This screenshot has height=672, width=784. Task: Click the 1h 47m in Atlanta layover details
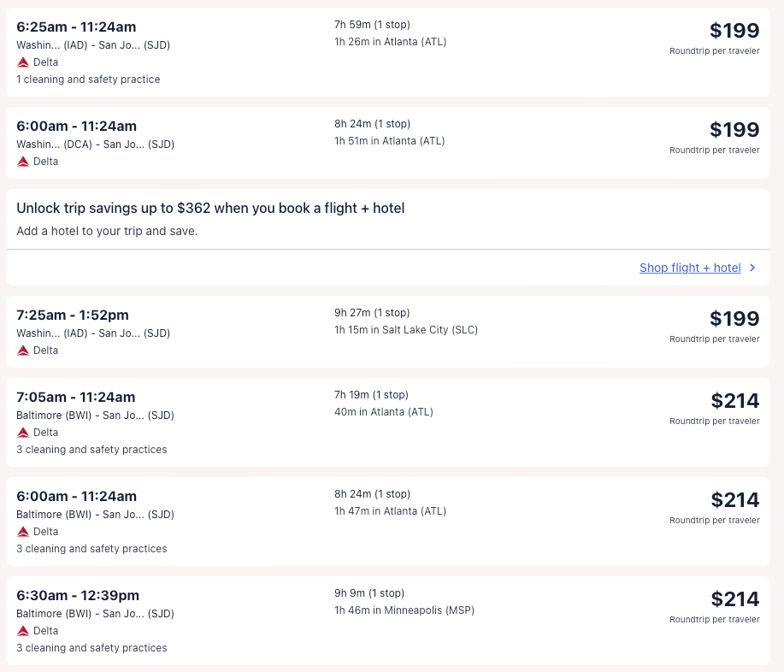[390, 511]
